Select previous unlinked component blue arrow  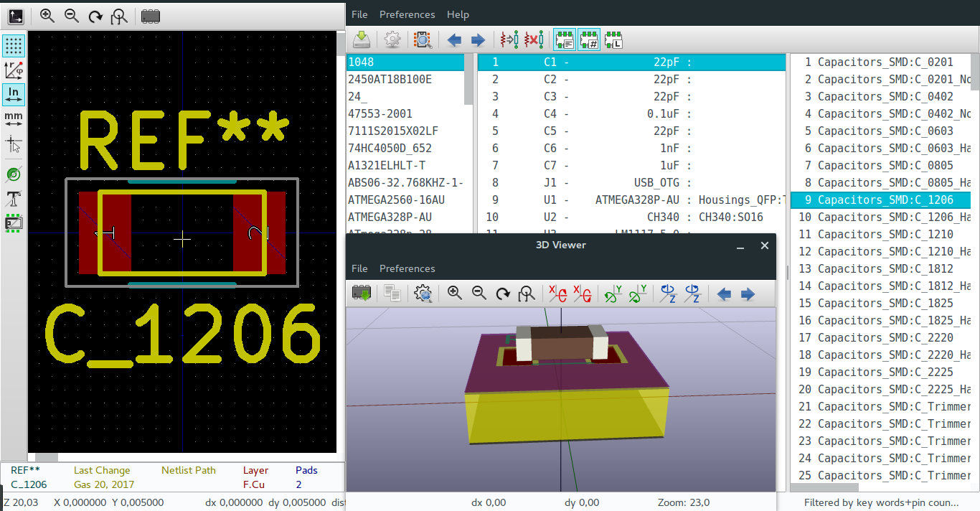(x=454, y=39)
